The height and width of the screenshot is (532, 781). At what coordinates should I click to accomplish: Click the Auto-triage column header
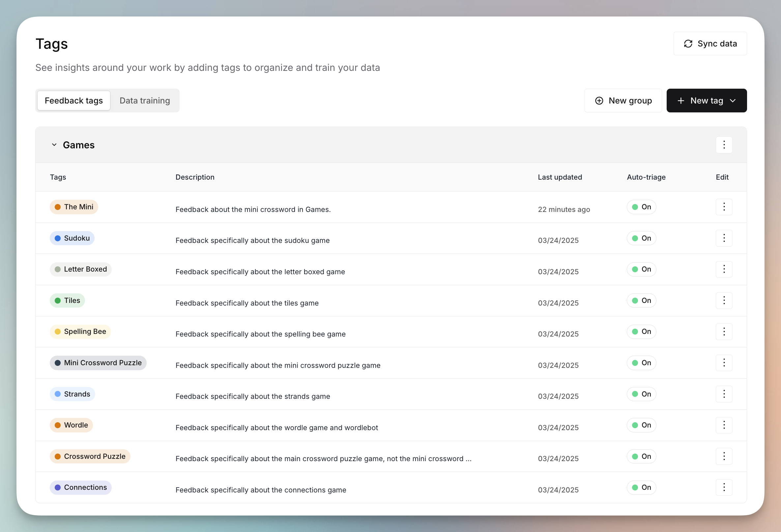click(646, 177)
